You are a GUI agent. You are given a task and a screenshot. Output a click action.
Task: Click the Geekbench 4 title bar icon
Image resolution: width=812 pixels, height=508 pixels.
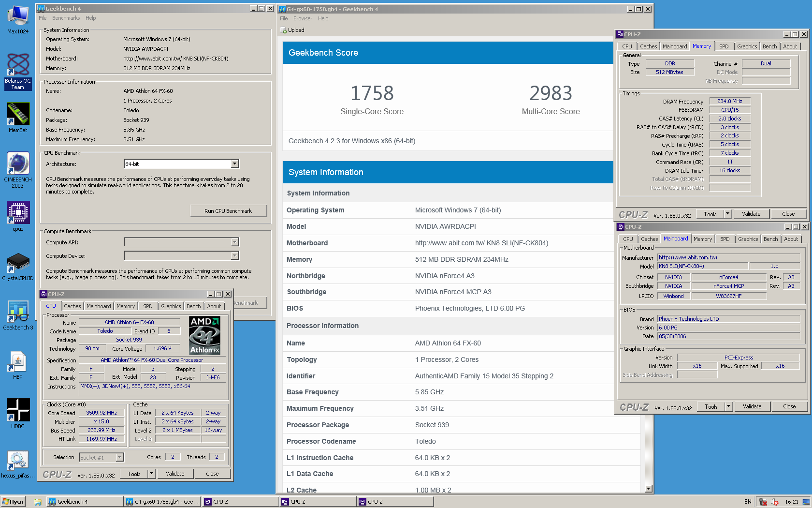[x=41, y=9]
